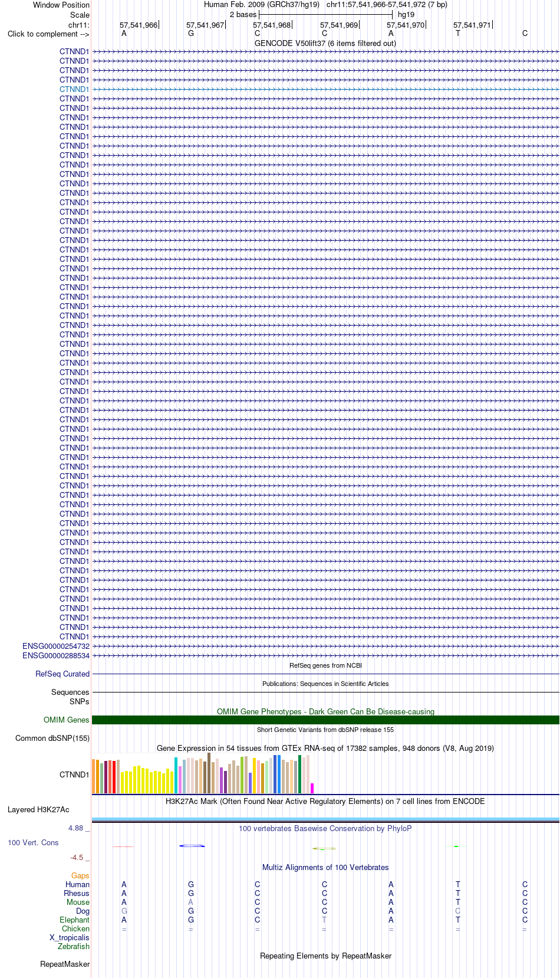Click the Mouse species label

click(78, 902)
